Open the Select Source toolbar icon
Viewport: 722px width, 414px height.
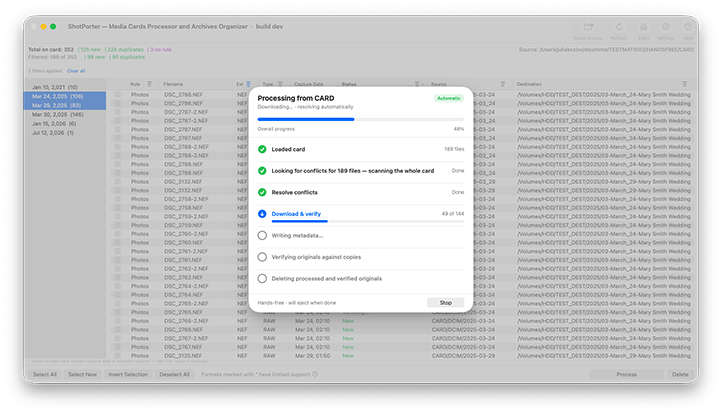point(588,27)
